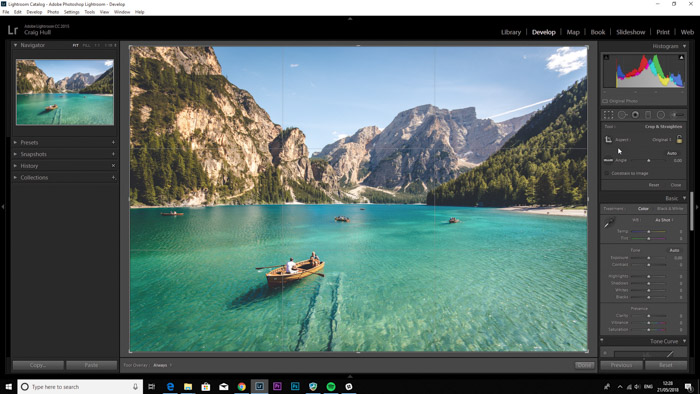The width and height of the screenshot is (700, 394).
Task: Click the Copy... button
Action: [38, 365]
